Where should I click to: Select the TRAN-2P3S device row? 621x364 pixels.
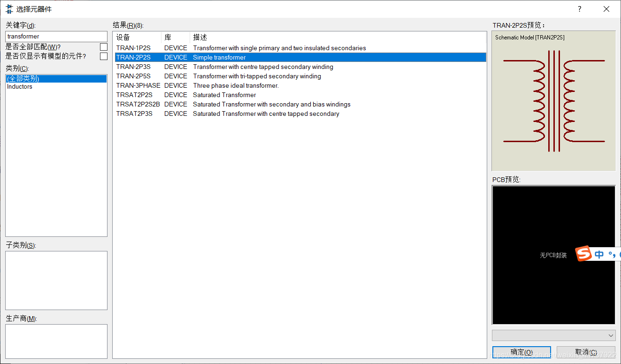tap(300, 67)
